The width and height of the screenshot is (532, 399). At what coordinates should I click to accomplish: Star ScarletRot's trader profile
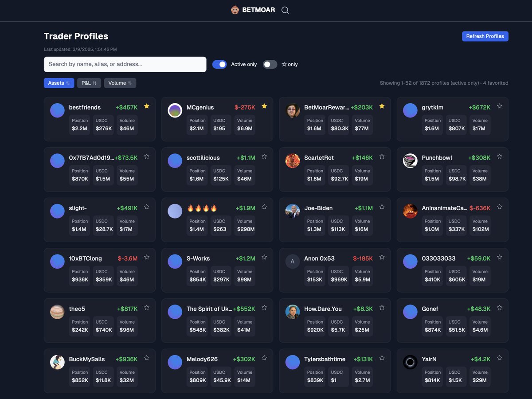[382, 156]
